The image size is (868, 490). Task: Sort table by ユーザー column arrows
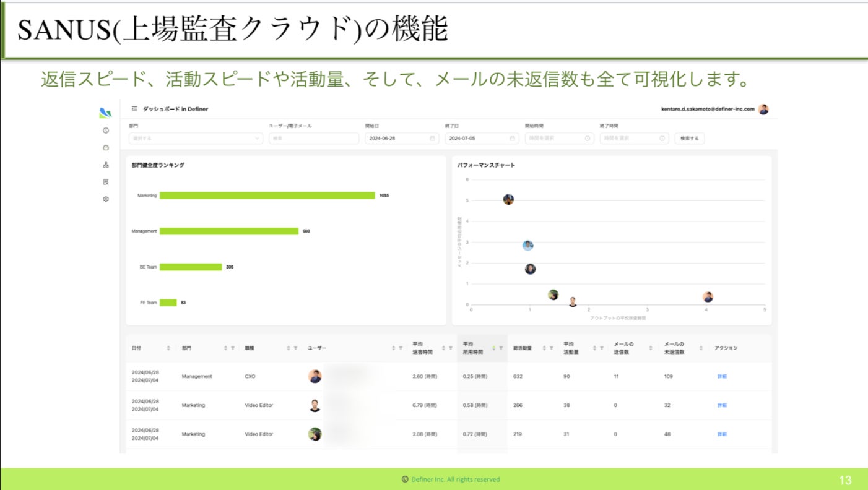coord(393,348)
